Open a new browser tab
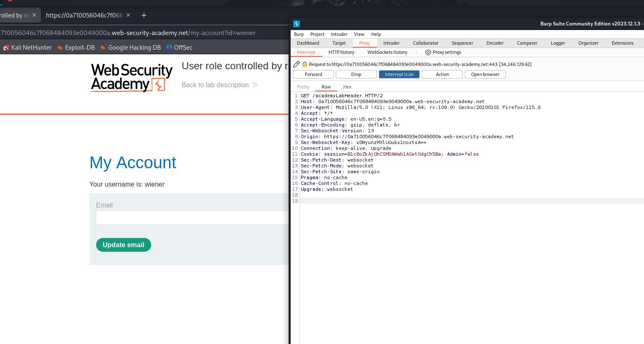644x344 pixels. 144,15
